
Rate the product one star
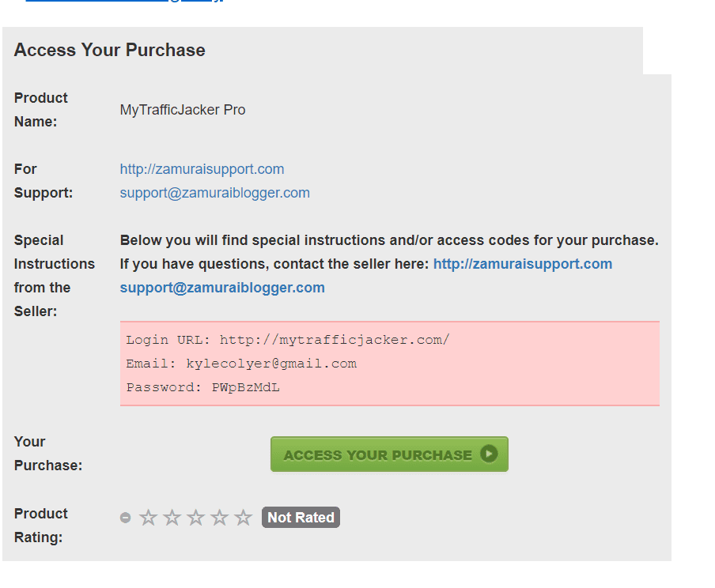pos(148,518)
